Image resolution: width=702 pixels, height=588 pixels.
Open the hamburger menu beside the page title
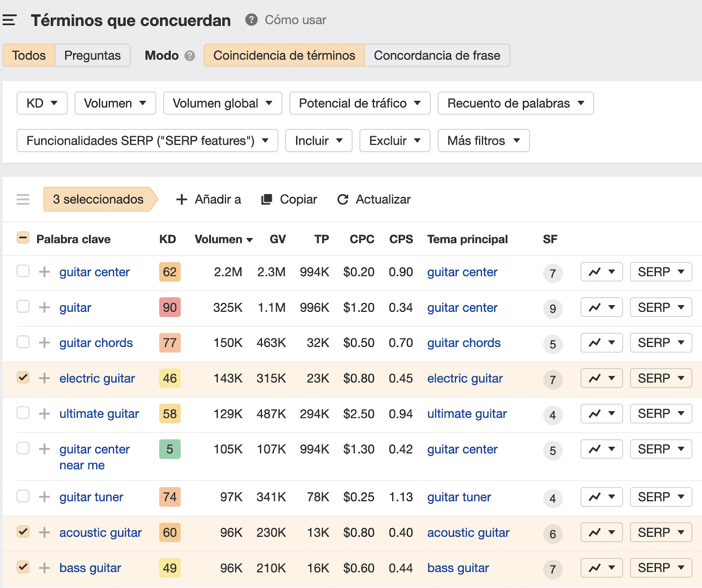(x=9, y=20)
